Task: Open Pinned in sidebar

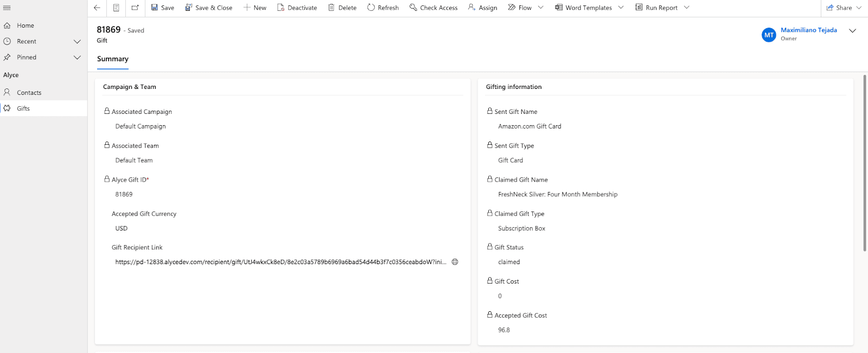Action: click(x=27, y=57)
